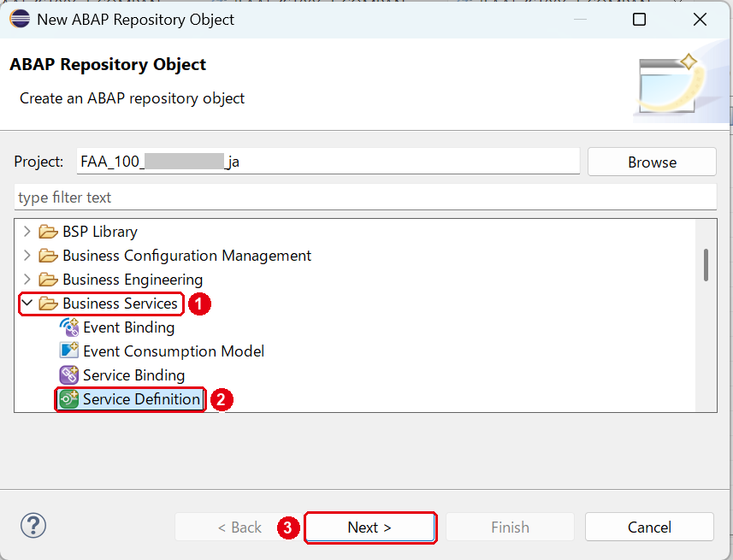The height and width of the screenshot is (560, 733).
Task: Select the Event Binding label
Action: [128, 327]
